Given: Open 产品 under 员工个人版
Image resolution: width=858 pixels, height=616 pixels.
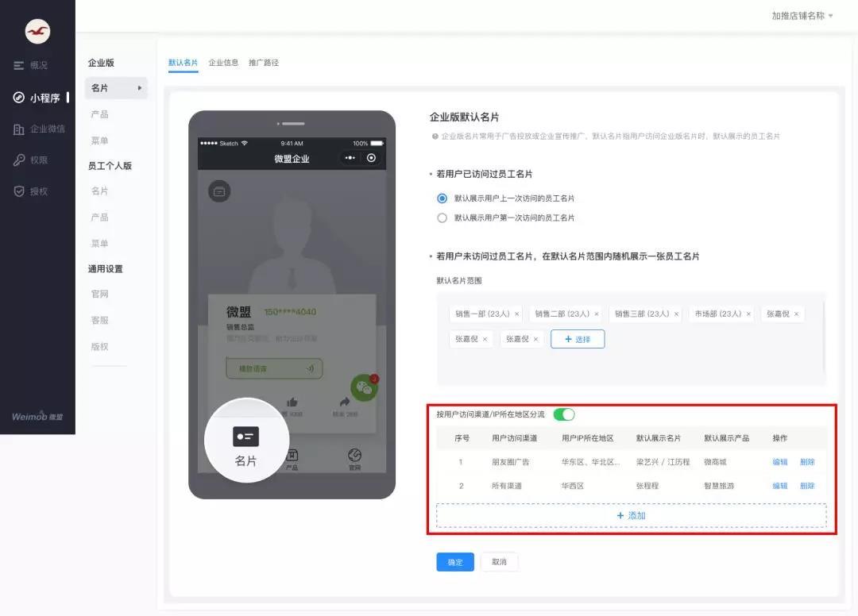Looking at the screenshot, I should click(x=99, y=217).
